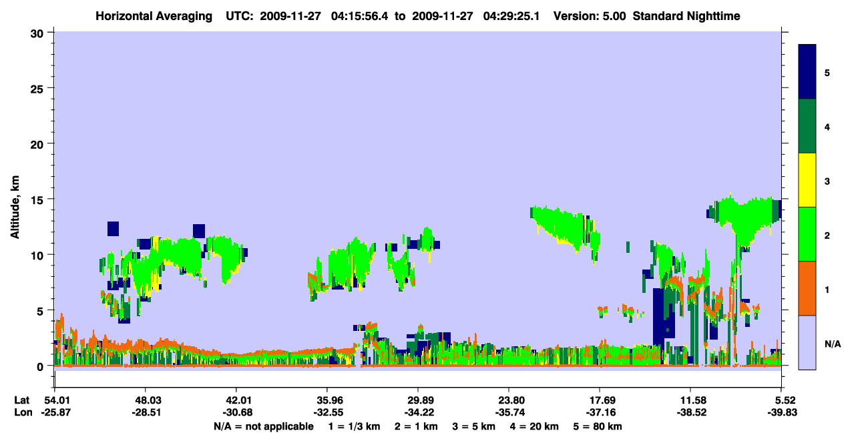Click longitude value -39.83
Viewport: 868px width, 445px height.
[x=781, y=412]
